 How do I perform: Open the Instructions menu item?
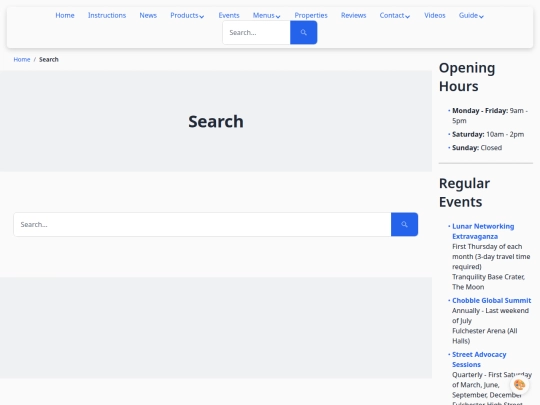click(107, 15)
